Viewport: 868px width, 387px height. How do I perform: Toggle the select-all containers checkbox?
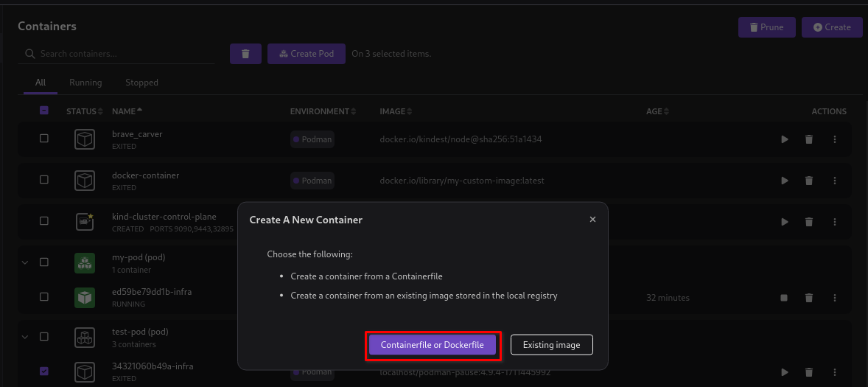tap(44, 111)
